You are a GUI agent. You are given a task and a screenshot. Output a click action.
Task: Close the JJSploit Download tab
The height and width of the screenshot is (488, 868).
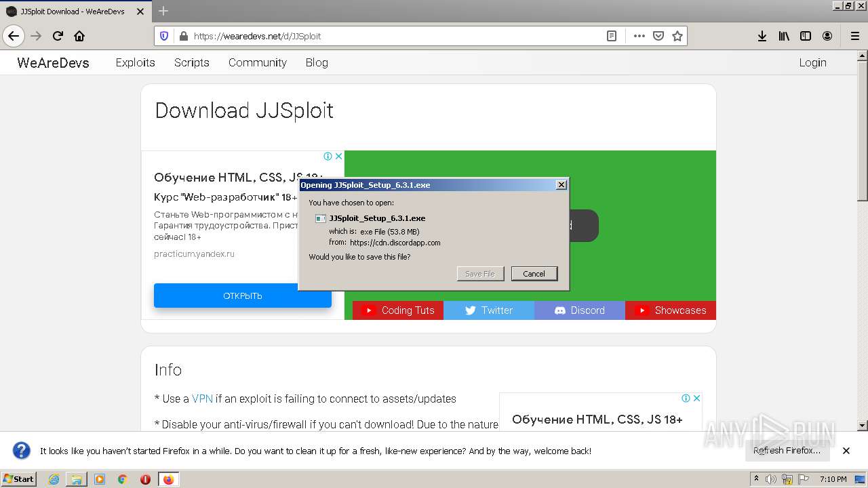140,12
